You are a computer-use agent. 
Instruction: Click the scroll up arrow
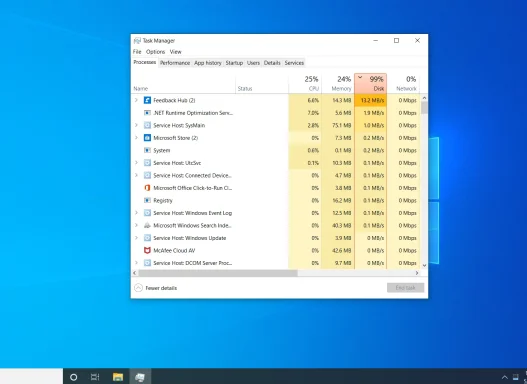424,98
